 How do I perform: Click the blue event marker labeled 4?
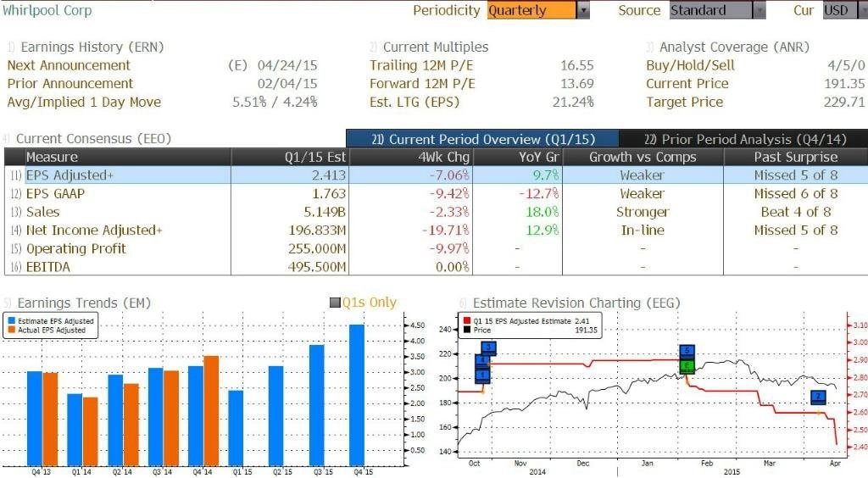[482, 360]
